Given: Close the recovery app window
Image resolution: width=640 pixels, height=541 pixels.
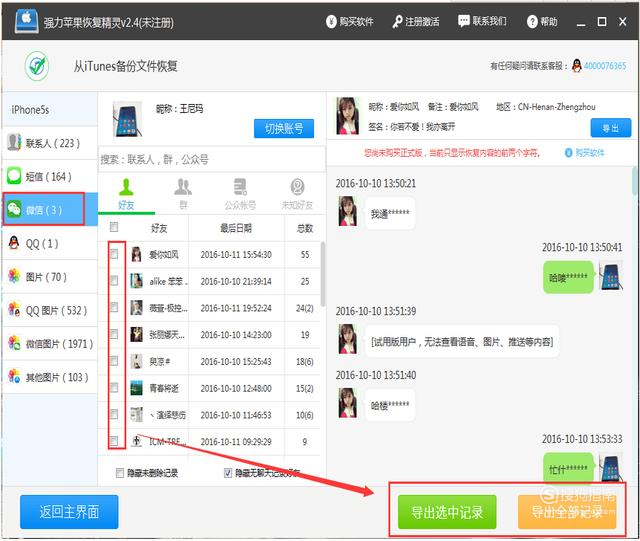Looking at the screenshot, I should click(x=622, y=22).
